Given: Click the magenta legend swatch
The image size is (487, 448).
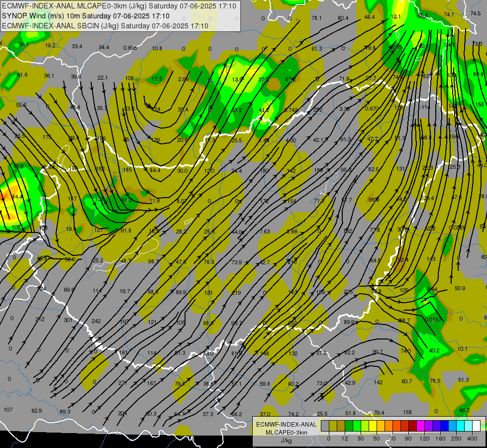Looking at the screenshot, I should click(420, 426).
